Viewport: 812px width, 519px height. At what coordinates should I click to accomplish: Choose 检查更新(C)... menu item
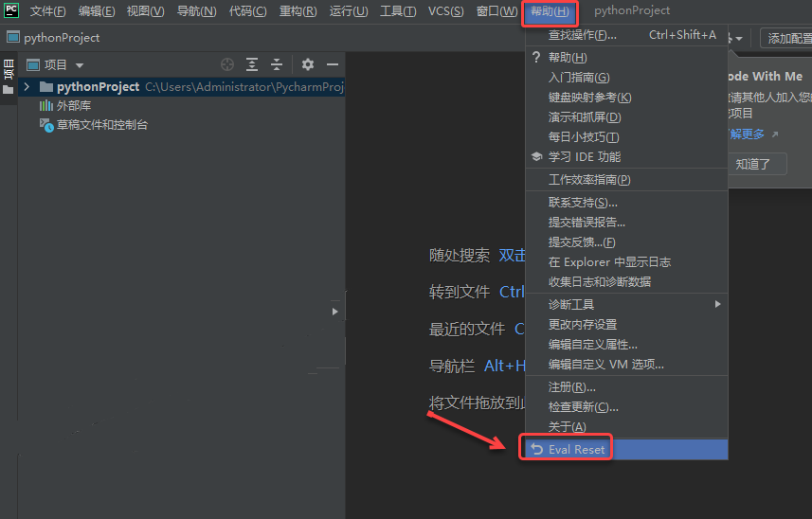click(626, 407)
